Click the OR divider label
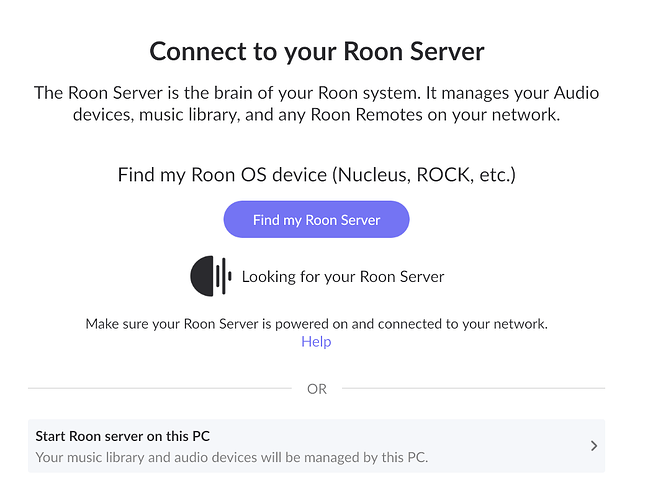Viewport: 658px width, 499px height. click(x=317, y=389)
